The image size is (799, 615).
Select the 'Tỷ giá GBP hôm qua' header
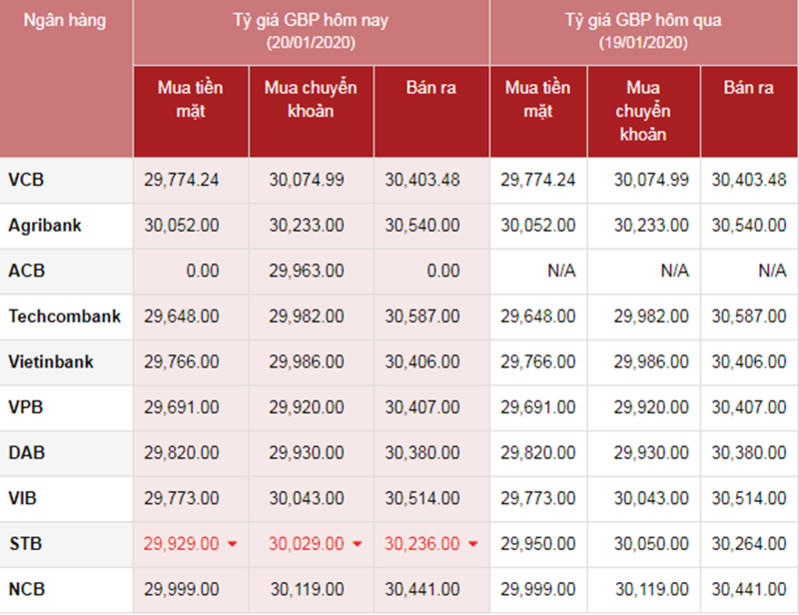[x=644, y=31]
